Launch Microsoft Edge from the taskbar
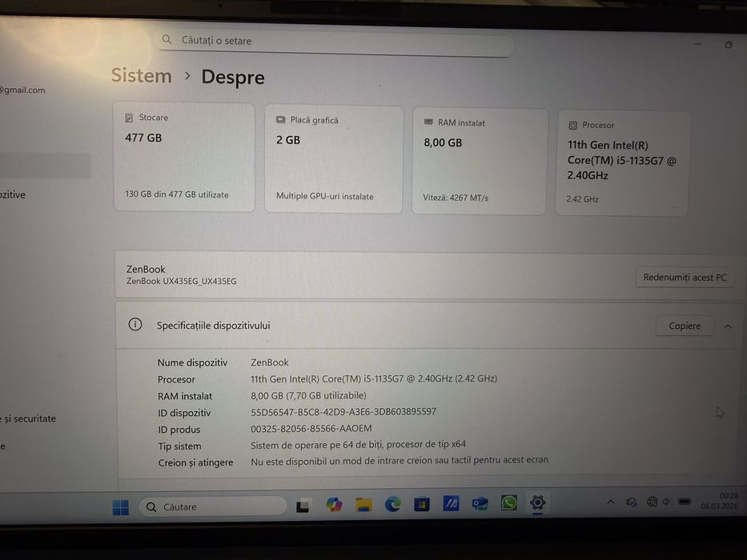Image resolution: width=747 pixels, height=560 pixels. (x=392, y=504)
